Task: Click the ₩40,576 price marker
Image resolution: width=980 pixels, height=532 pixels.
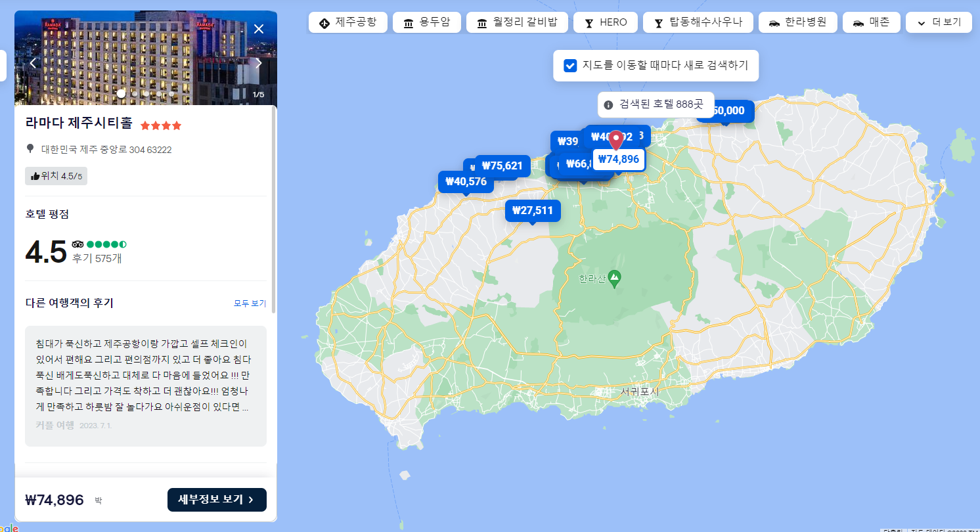Action: coord(466,182)
